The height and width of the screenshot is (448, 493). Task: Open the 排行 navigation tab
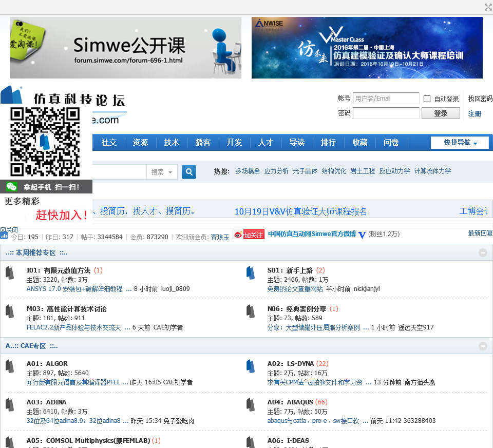[328, 142]
